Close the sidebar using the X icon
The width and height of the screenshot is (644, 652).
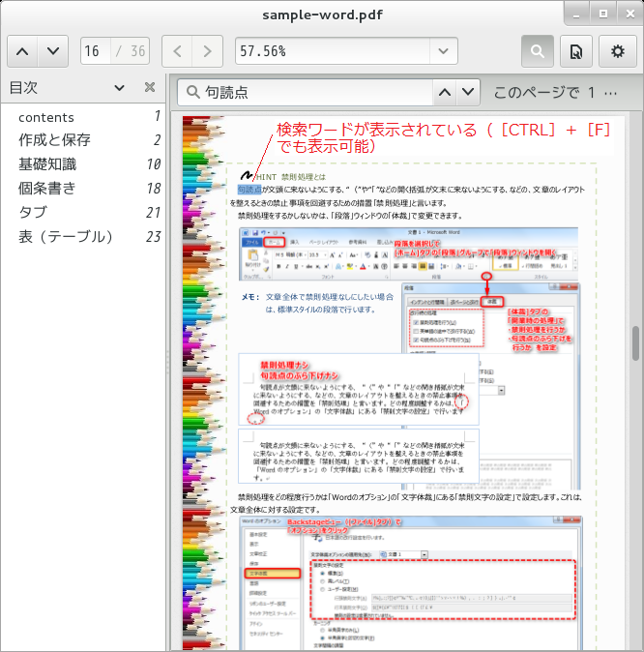click(150, 88)
